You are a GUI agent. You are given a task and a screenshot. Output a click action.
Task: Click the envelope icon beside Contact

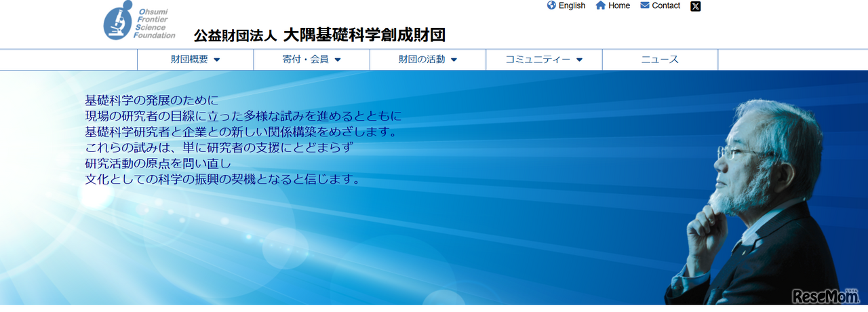pos(644,5)
